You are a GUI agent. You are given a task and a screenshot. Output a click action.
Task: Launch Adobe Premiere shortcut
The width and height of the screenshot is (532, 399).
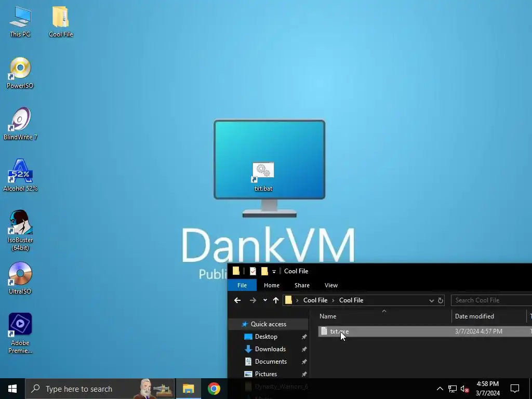(x=20, y=333)
